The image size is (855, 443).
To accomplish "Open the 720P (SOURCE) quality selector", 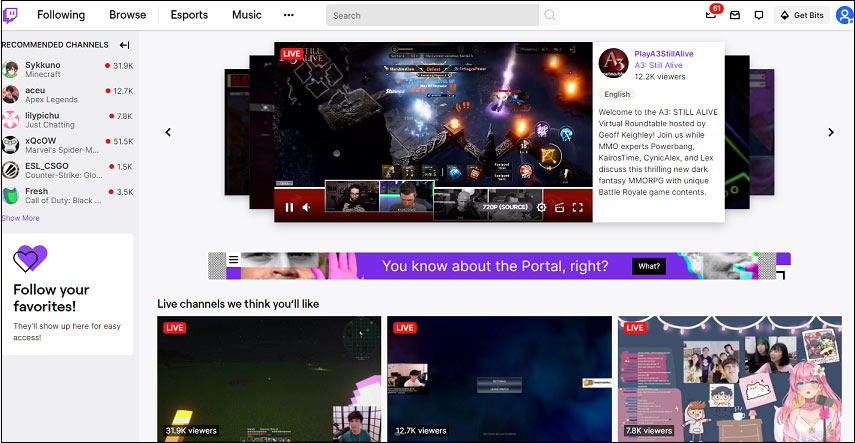I will point(505,207).
